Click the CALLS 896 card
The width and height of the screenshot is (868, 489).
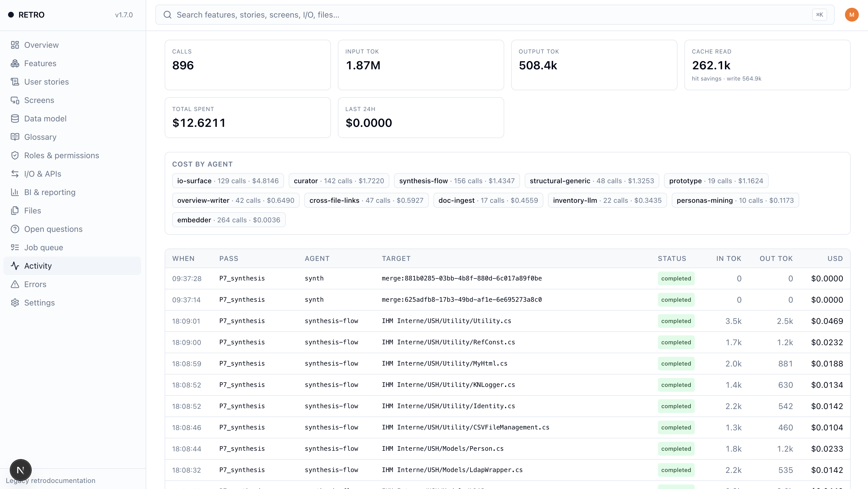[248, 65]
